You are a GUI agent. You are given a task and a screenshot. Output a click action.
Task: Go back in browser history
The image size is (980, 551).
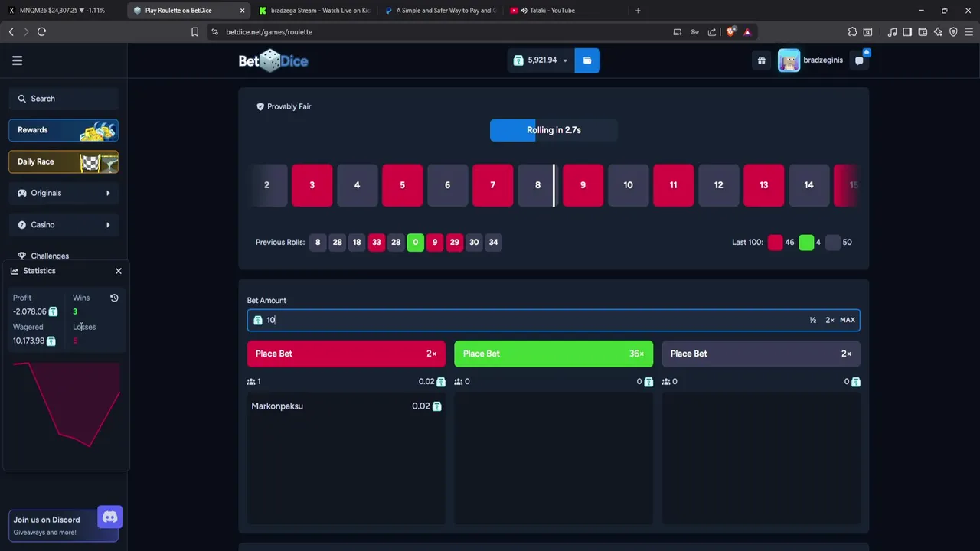coord(11,31)
